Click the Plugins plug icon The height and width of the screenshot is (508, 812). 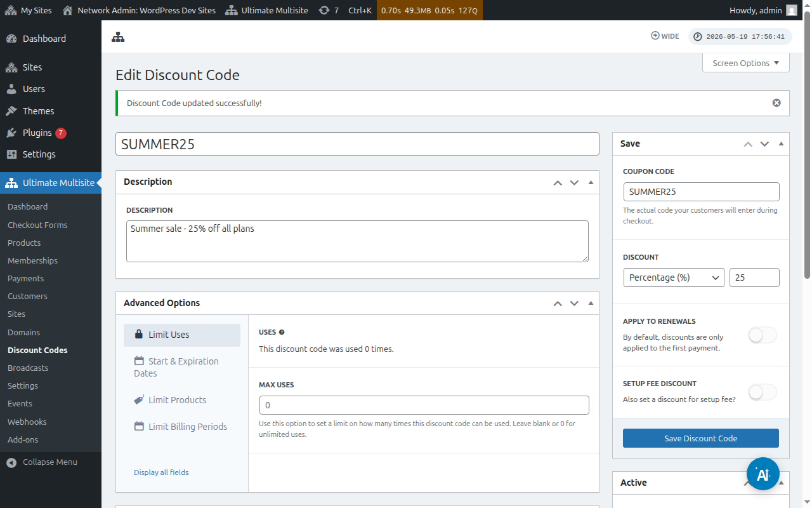tap(11, 133)
